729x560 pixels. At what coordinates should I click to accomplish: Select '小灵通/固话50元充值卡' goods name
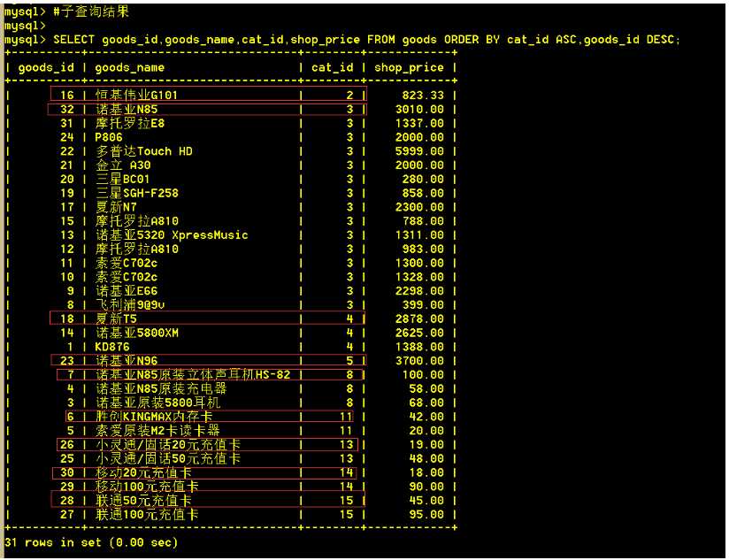(168, 458)
